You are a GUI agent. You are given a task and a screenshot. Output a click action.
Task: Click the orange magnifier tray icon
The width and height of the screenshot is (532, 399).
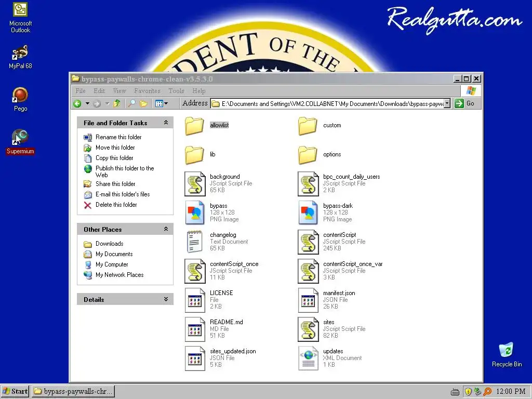487,392
